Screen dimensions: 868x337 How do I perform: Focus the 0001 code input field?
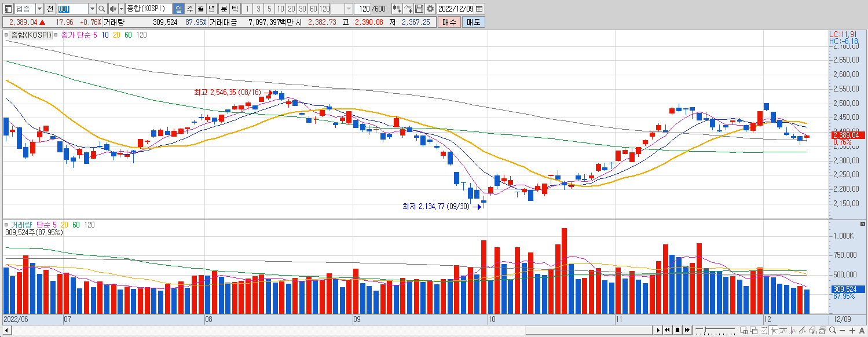(x=72, y=9)
